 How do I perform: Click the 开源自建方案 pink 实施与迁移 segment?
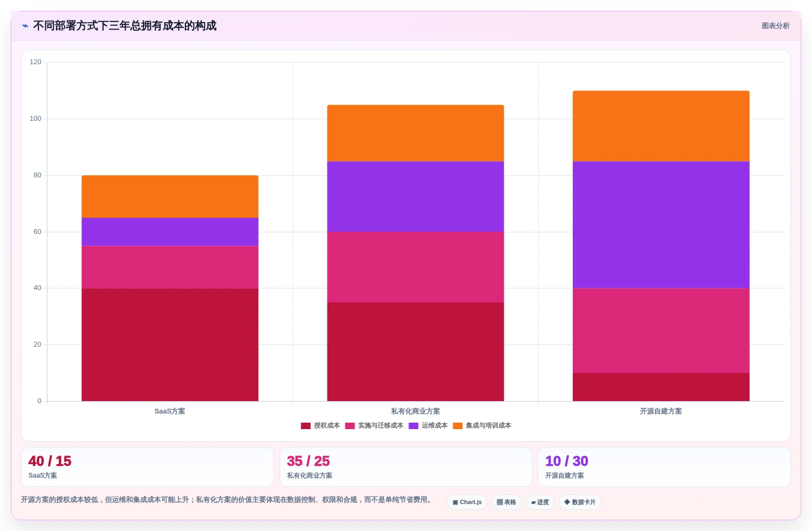pyautogui.click(x=661, y=330)
